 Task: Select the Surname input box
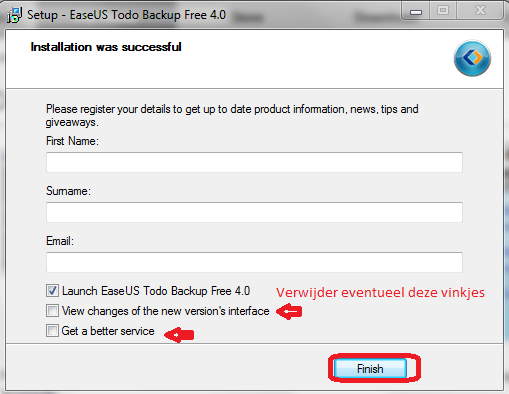[x=254, y=212]
